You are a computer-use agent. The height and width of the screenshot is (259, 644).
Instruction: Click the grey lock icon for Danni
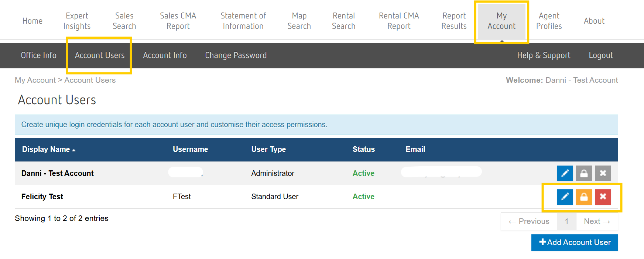pyautogui.click(x=584, y=173)
